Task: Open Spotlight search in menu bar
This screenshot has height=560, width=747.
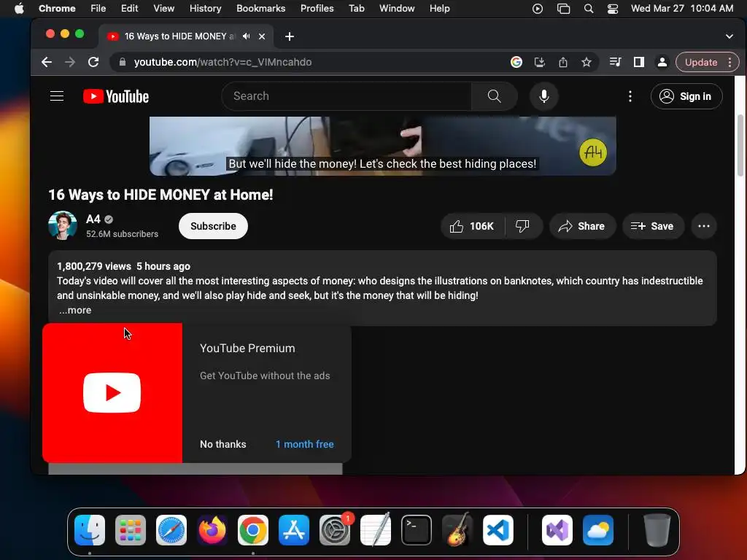Action: tap(589, 9)
